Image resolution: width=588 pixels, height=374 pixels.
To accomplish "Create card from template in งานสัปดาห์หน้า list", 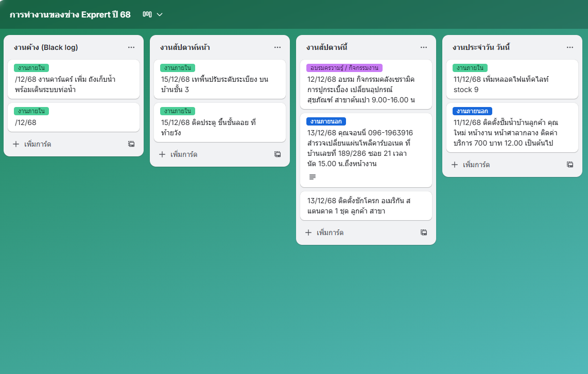I will (278, 154).
